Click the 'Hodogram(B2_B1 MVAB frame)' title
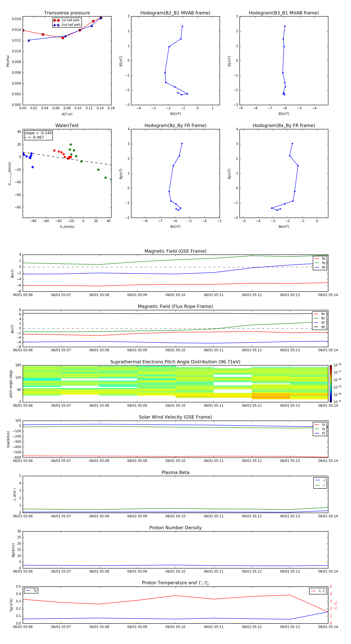The width and height of the screenshot is (351, 644). click(x=175, y=13)
